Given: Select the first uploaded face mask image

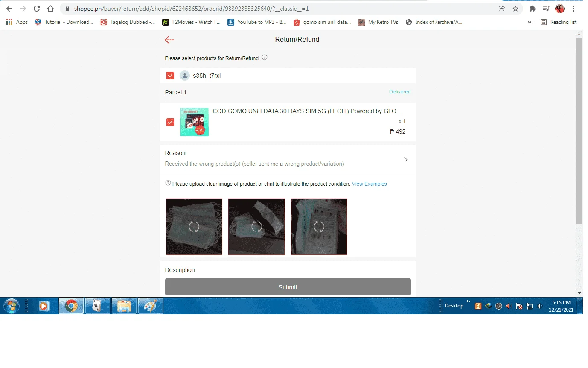Looking at the screenshot, I should pyautogui.click(x=194, y=227).
